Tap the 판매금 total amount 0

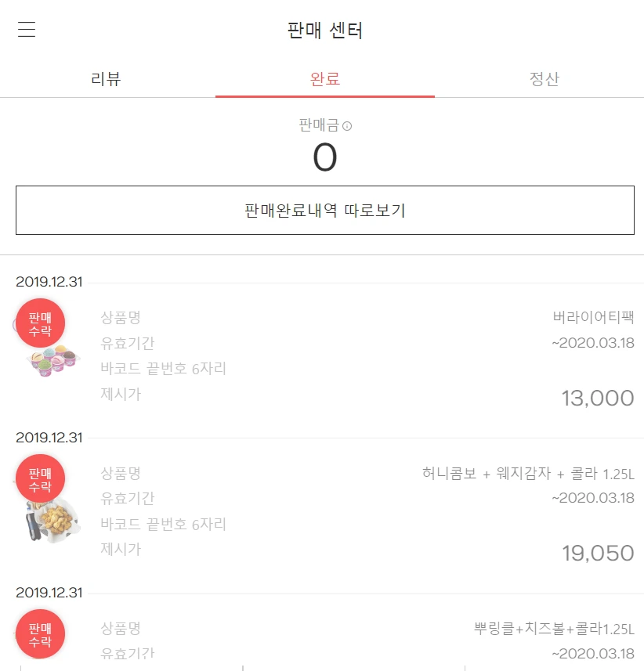click(x=325, y=157)
